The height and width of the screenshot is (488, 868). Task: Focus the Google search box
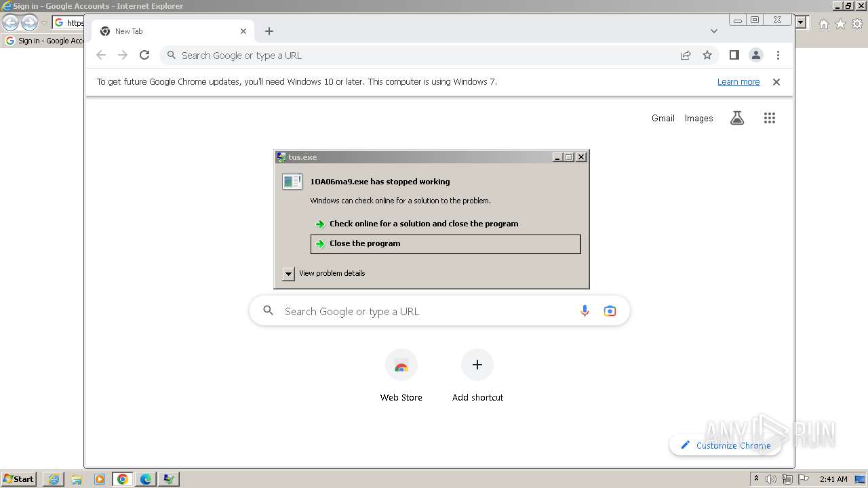click(439, 311)
